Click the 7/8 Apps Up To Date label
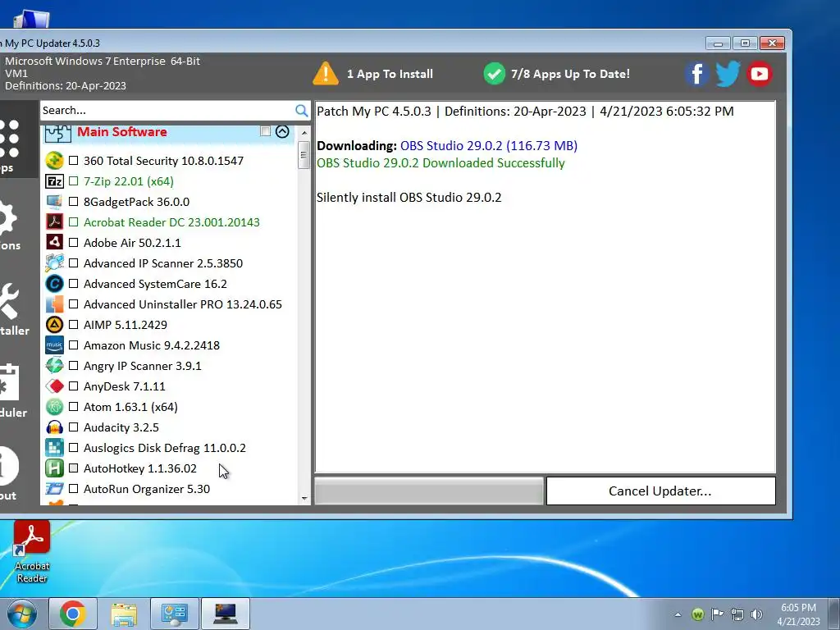840x630 pixels. [571, 74]
